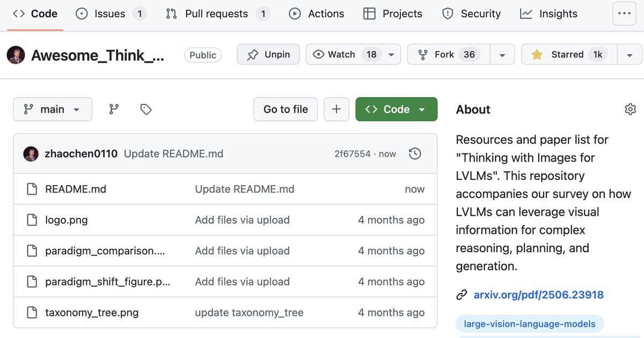Expand the Watch notifications dropdown arrow

coord(391,55)
